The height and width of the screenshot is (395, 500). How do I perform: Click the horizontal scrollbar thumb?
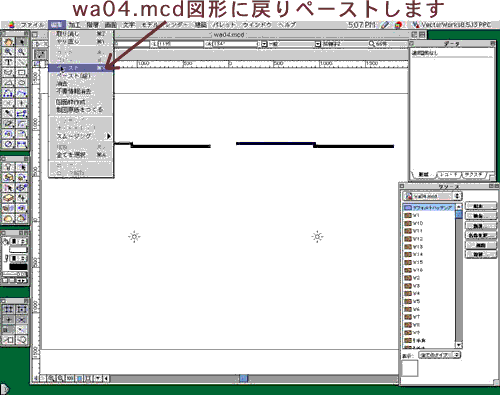coord(244,378)
